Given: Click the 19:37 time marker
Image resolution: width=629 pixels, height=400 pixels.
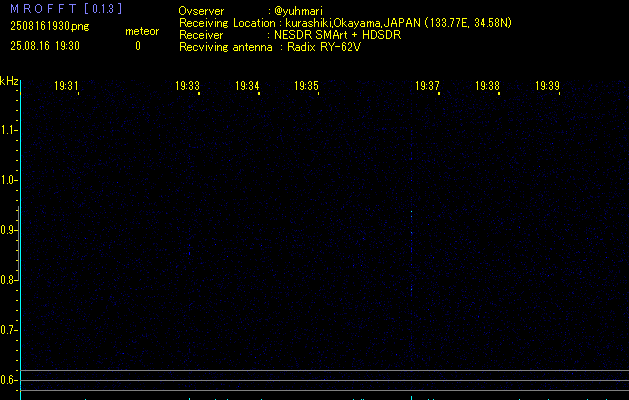Looking at the screenshot, I should (427, 86).
